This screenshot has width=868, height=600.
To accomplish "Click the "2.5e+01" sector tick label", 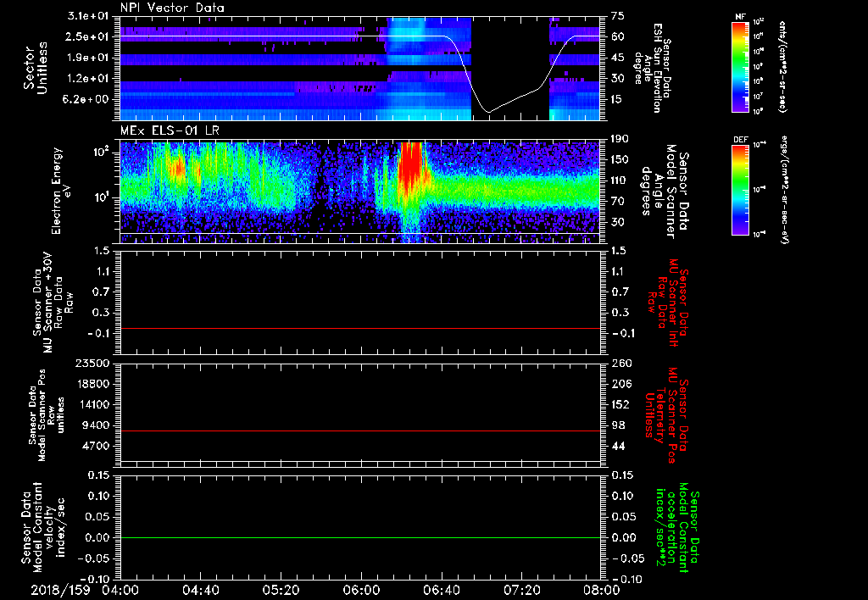I will [x=88, y=36].
